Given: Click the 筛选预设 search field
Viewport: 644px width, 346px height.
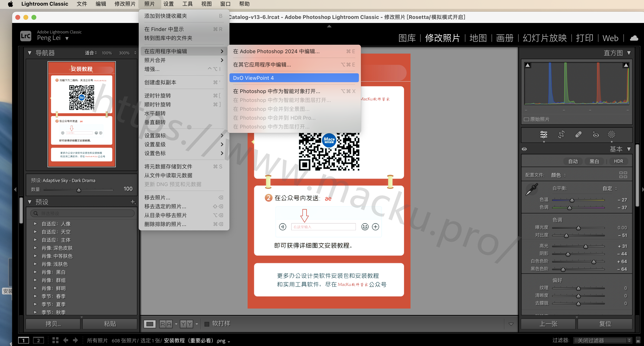Looking at the screenshot, I should pos(82,213).
